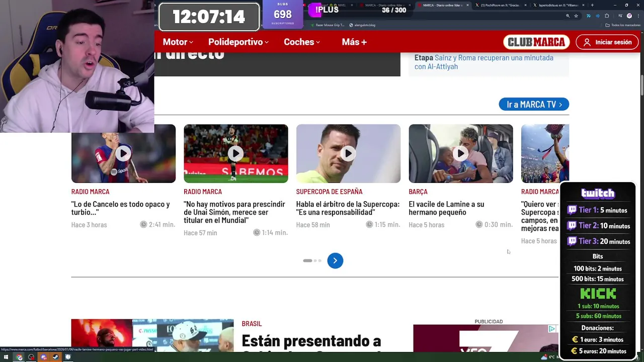Viewport: 644px width, 362px height.
Task: Select RADIO MARCA label above Cancelo story
Action: 90,192
